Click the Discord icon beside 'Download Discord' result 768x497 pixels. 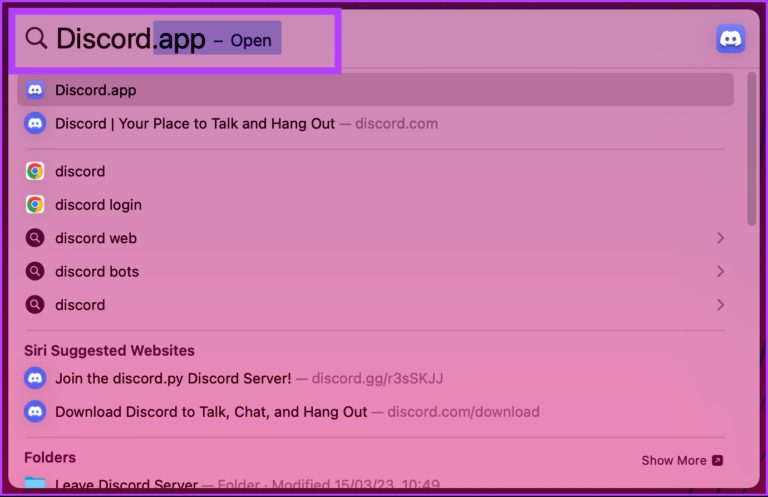point(35,412)
